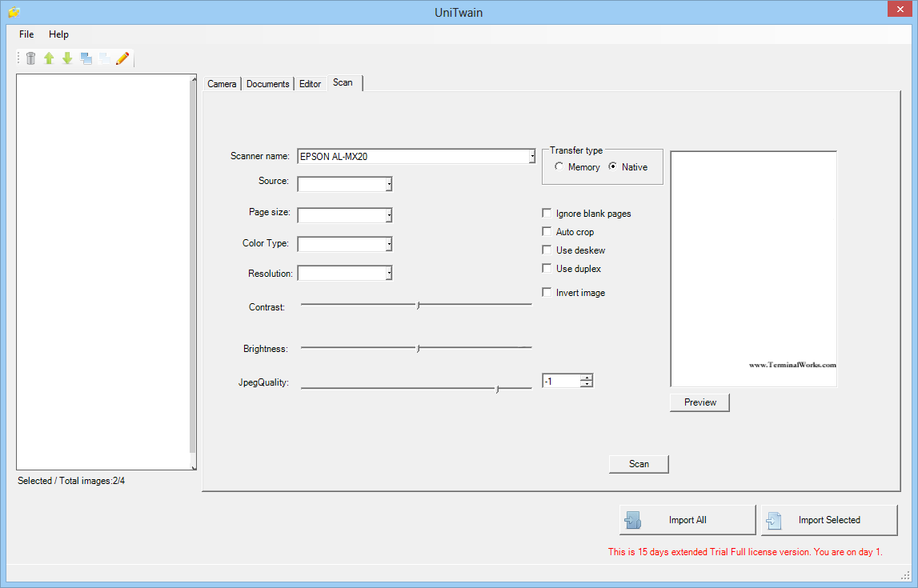Image resolution: width=918 pixels, height=588 pixels.
Task: Click the empty image list panel
Action: 103,272
